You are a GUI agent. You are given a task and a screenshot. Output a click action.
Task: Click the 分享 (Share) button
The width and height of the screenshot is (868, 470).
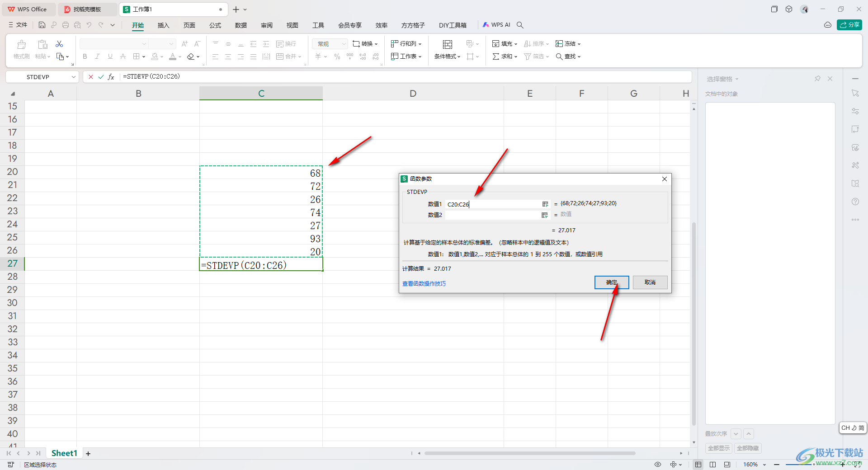tap(849, 25)
